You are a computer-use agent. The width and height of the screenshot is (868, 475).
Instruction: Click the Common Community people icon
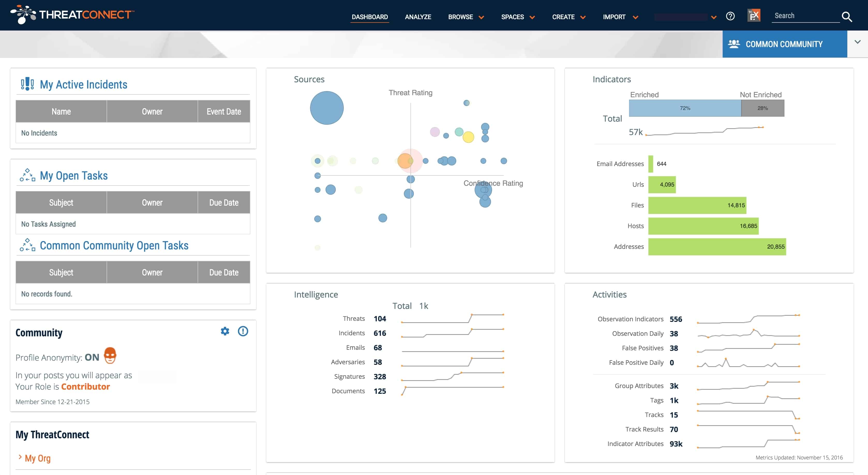[x=734, y=44]
